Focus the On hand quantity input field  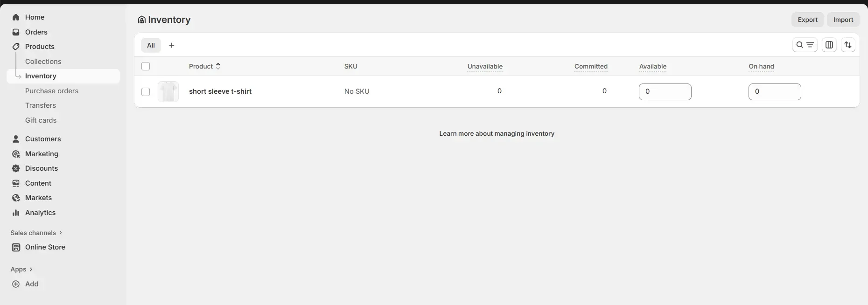[x=775, y=92]
